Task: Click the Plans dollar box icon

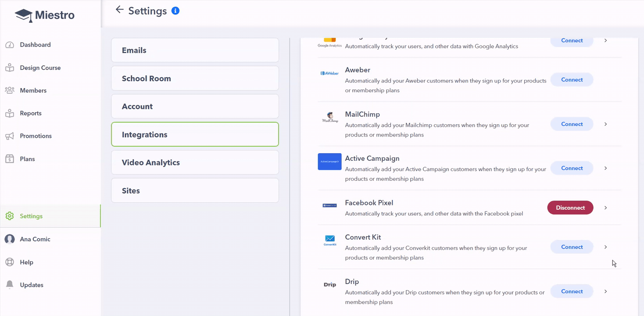Action: [10, 159]
